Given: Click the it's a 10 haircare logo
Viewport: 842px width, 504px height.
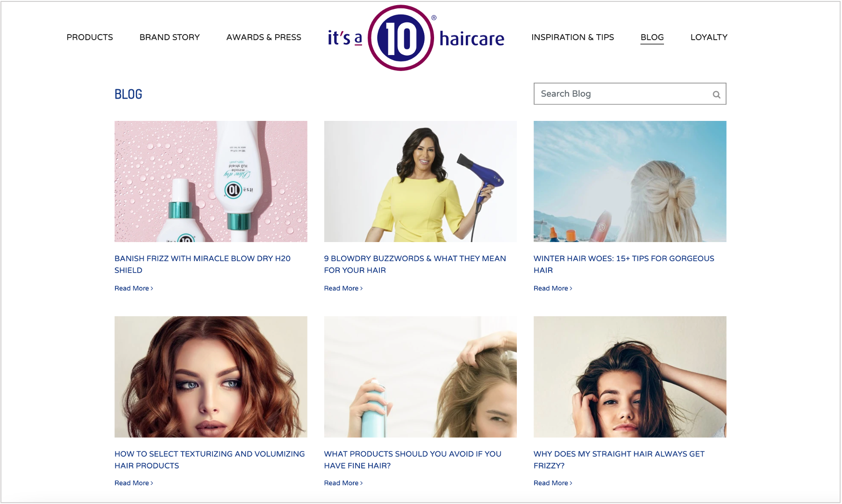Looking at the screenshot, I should [x=415, y=38].
